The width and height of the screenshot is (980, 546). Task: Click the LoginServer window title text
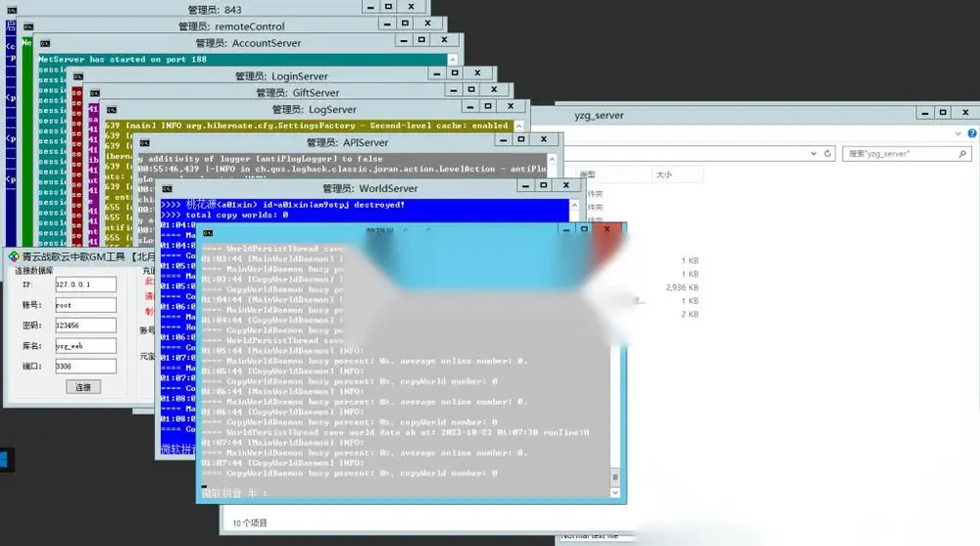pyautogui.click(x=281, y=76)
